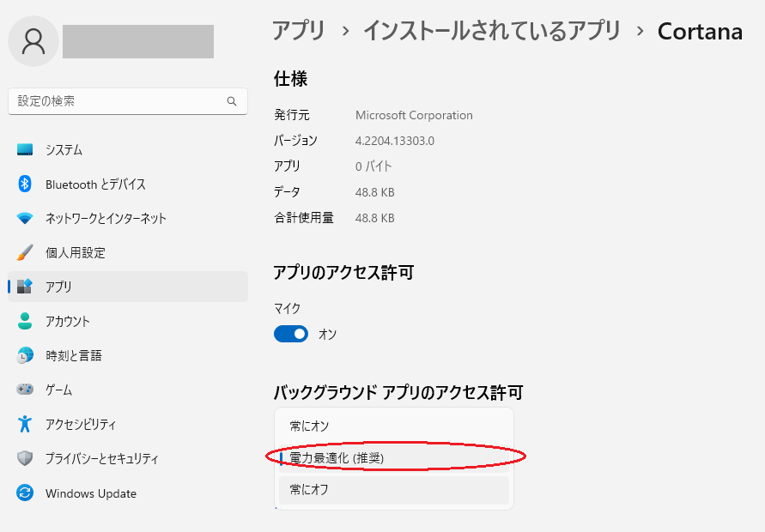
Task: Click the 仕様 heading
Action: click(290, 78)
